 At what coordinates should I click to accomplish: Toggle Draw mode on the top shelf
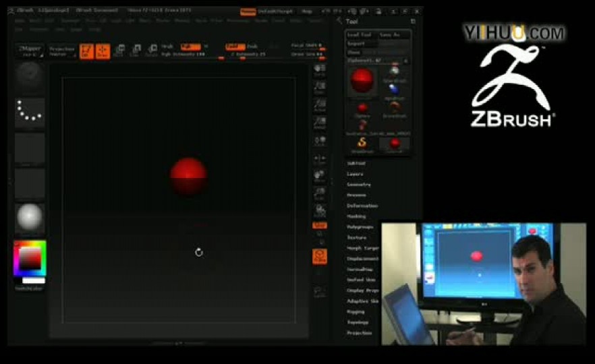[103, 51]
